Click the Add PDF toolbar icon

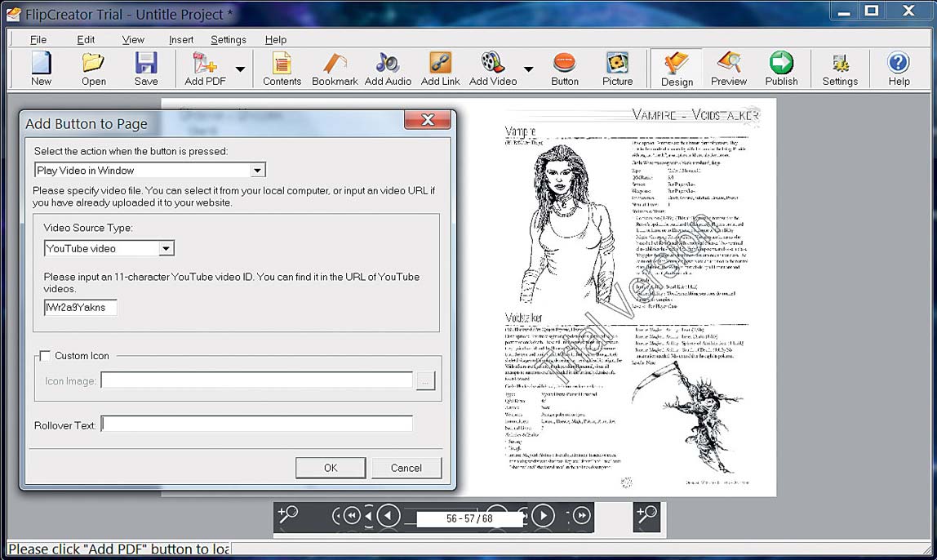pos(205,69)
